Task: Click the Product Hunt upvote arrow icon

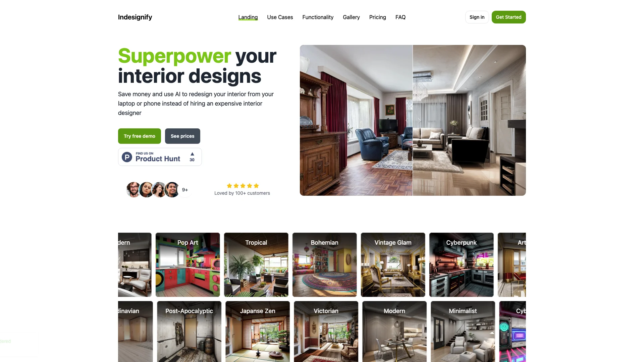Action: click(192, 154)
